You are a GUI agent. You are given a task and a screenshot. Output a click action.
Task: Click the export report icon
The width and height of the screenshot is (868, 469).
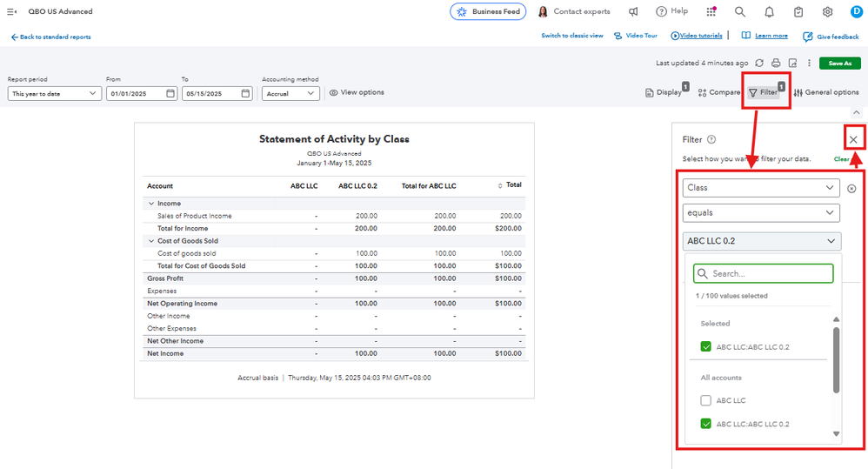click(792, 64)
